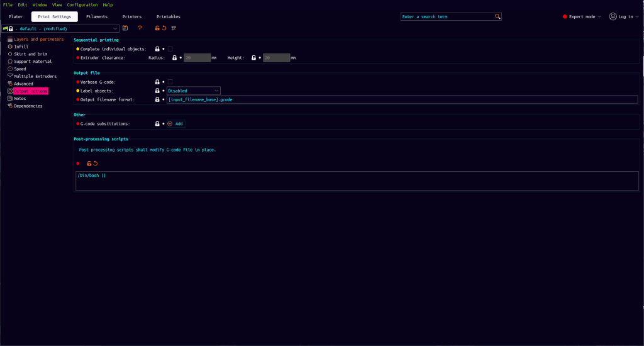Viewport: 644px width, 346px height.
Task: Click the compare presets icon in toolbar
Action: tap(174, 28)
